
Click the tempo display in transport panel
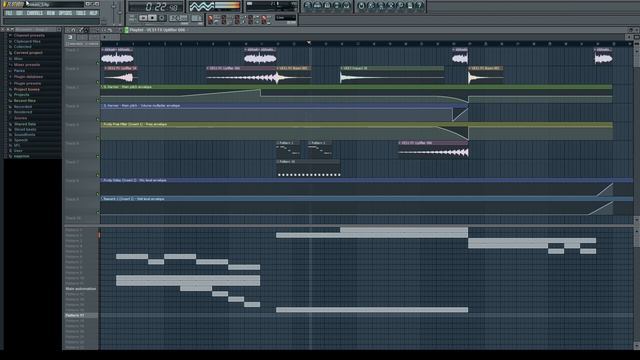[178, 18]
